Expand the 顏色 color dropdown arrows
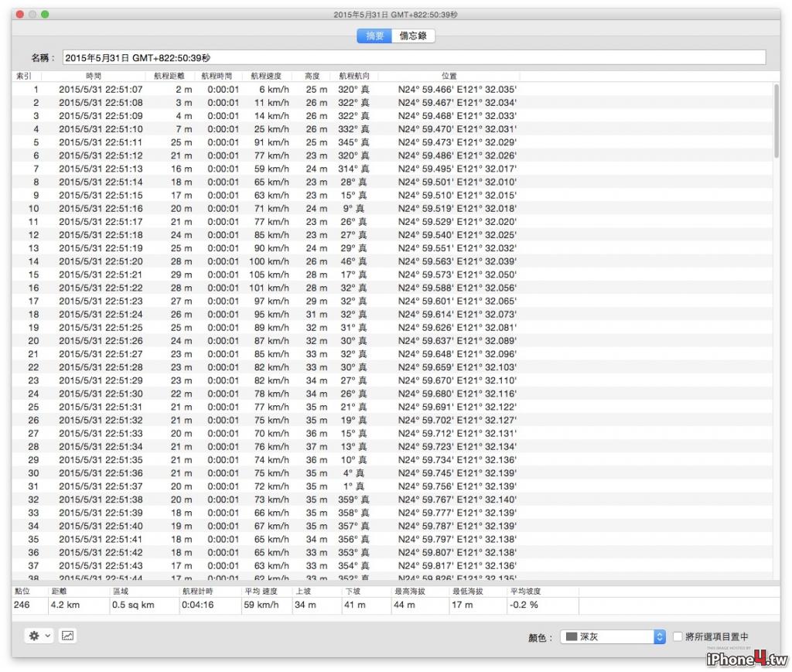Screen dimensions: 792x672 (659, 636)
